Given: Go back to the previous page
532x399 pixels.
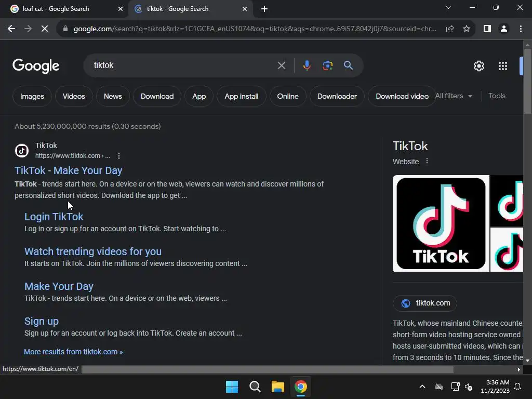Looking at the screenshot, I should coord(11,29).
